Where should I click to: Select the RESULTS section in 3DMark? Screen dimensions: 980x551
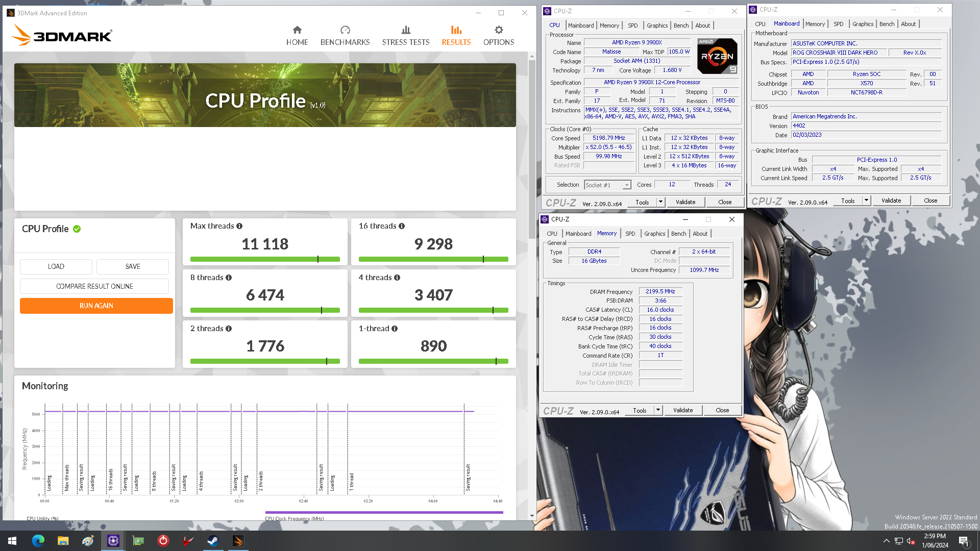coord(456,36)
